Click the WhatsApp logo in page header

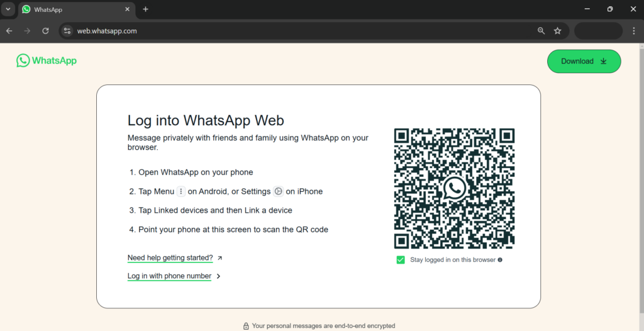click(47, 61)
